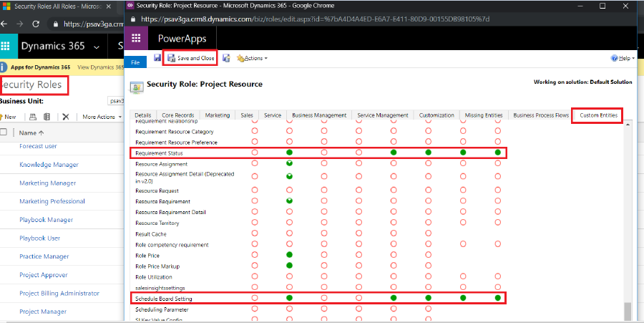Screen dimensions: 644x323
Task: Click the Save and New icon beside Actions
Action: click(x=226, y=58)
